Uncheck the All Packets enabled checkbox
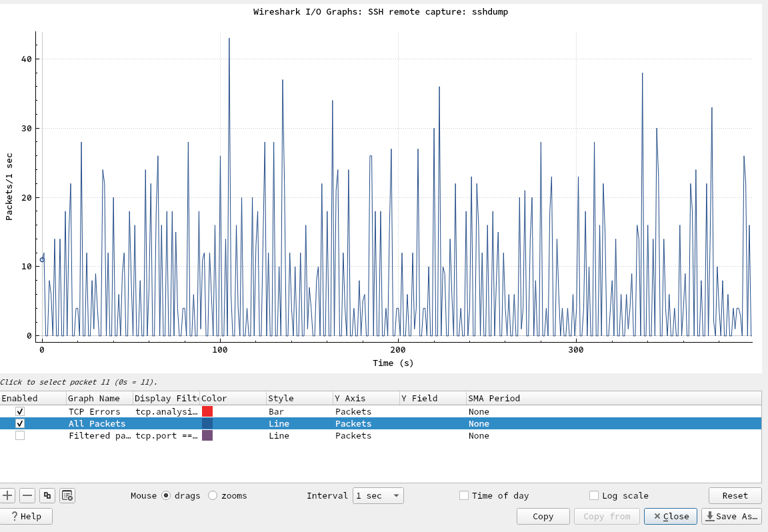Screen dimensions: 768x532 pyautogui.click(x=20, y=423)
